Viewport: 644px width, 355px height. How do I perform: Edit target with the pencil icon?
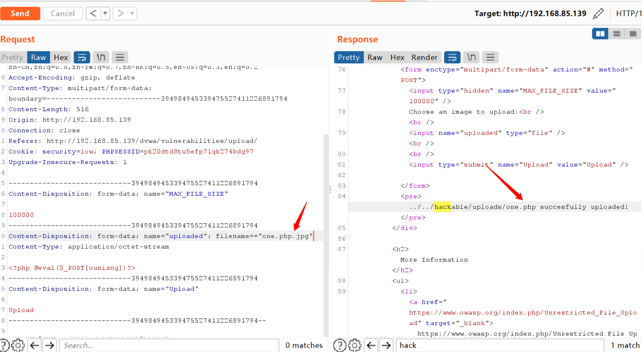(598, 13)
